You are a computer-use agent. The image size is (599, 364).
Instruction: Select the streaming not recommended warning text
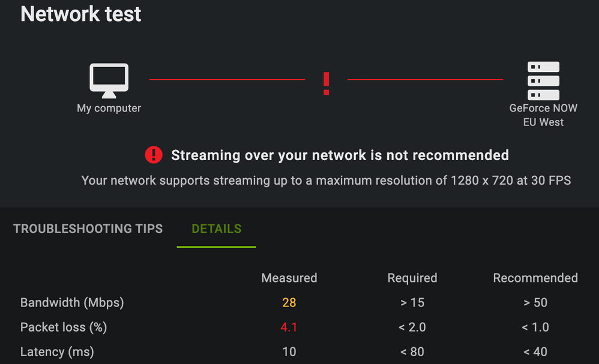pyautogui.click(x=340, y=155)
